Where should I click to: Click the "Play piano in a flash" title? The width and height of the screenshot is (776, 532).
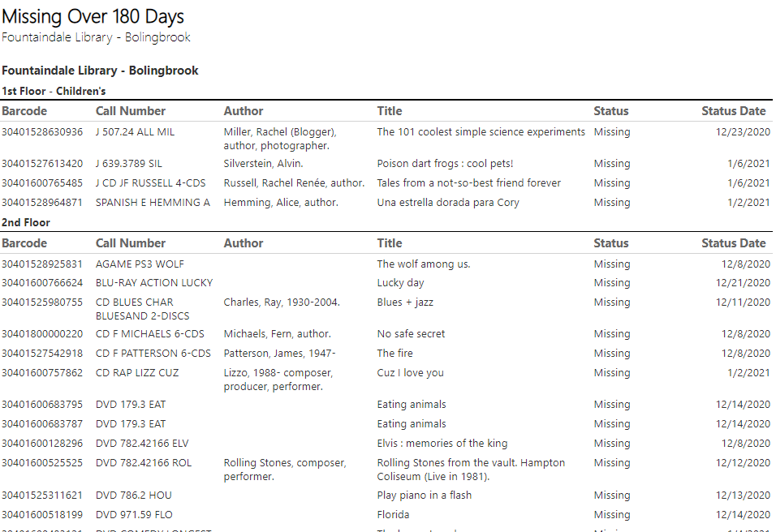424,496
